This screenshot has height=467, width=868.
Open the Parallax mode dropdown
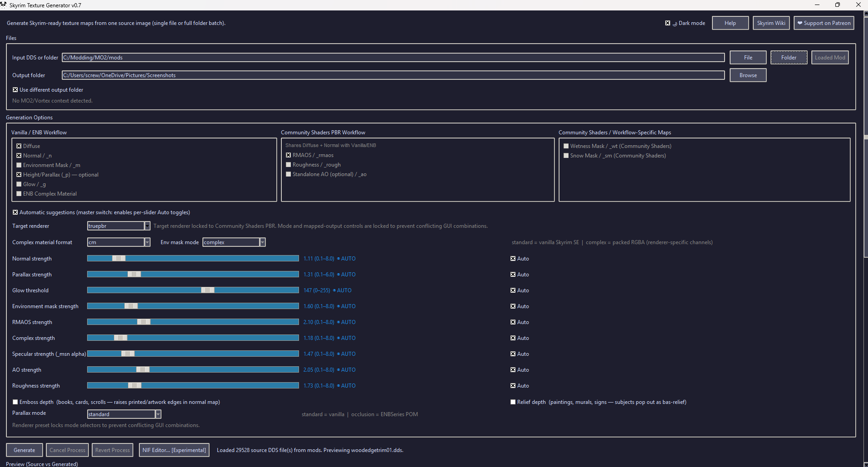click(x=124, y=414)
